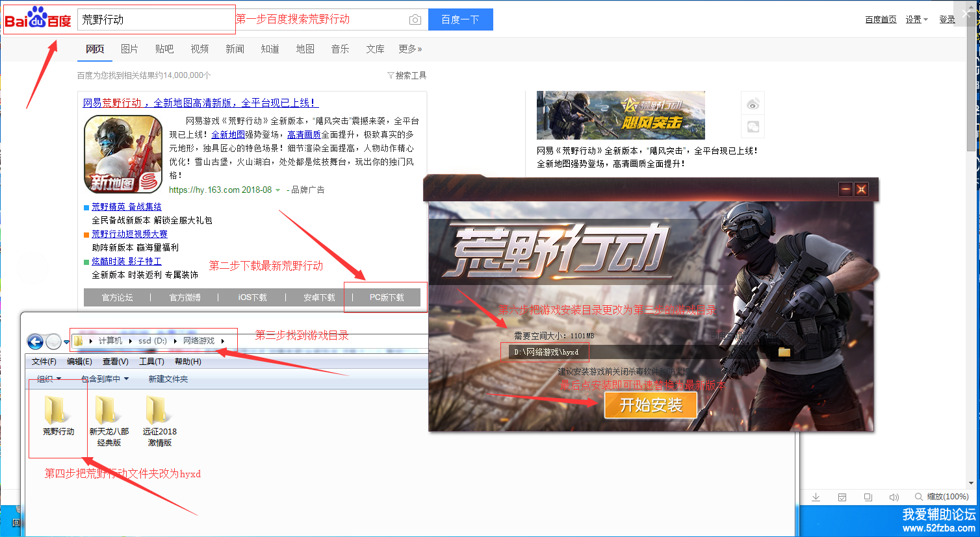Click the folder icon in the Explorer address bar
This screenshot has height=537, width=980.
pos(79,341)
